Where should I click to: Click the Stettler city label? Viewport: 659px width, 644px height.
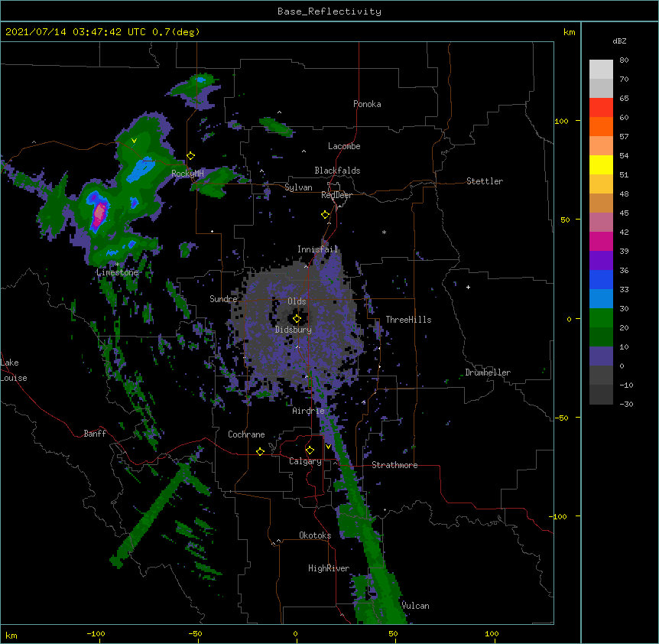coord(485,181)
